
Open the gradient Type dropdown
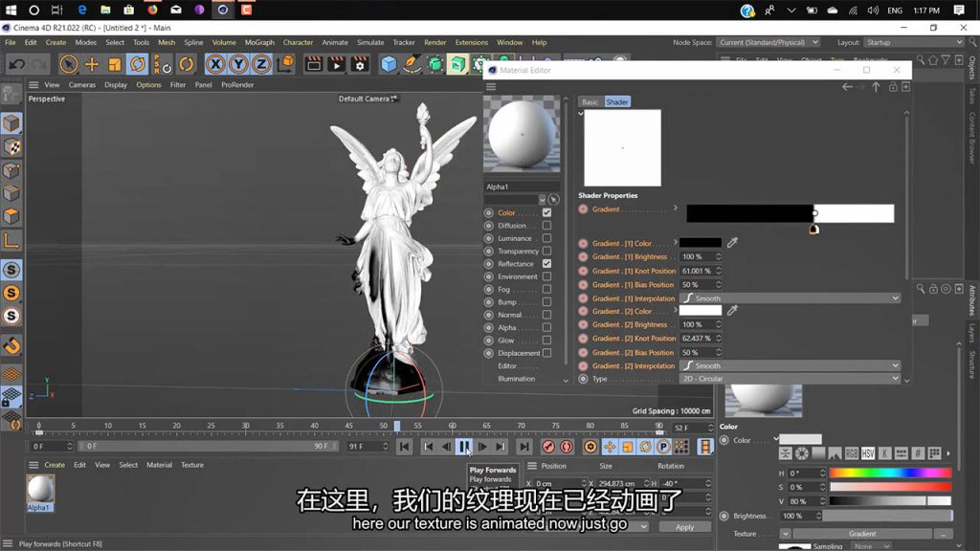click(x=790, y=379)
